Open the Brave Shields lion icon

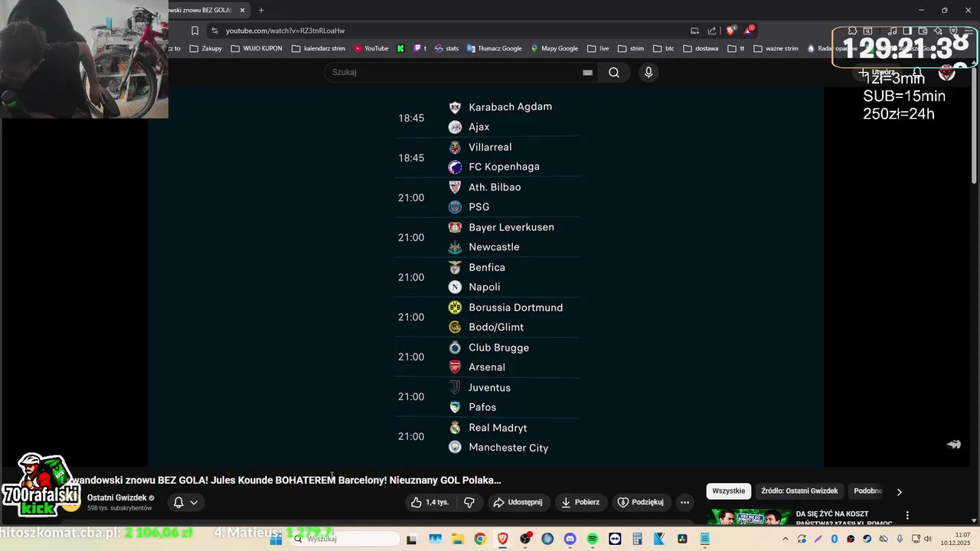point(730,31)
